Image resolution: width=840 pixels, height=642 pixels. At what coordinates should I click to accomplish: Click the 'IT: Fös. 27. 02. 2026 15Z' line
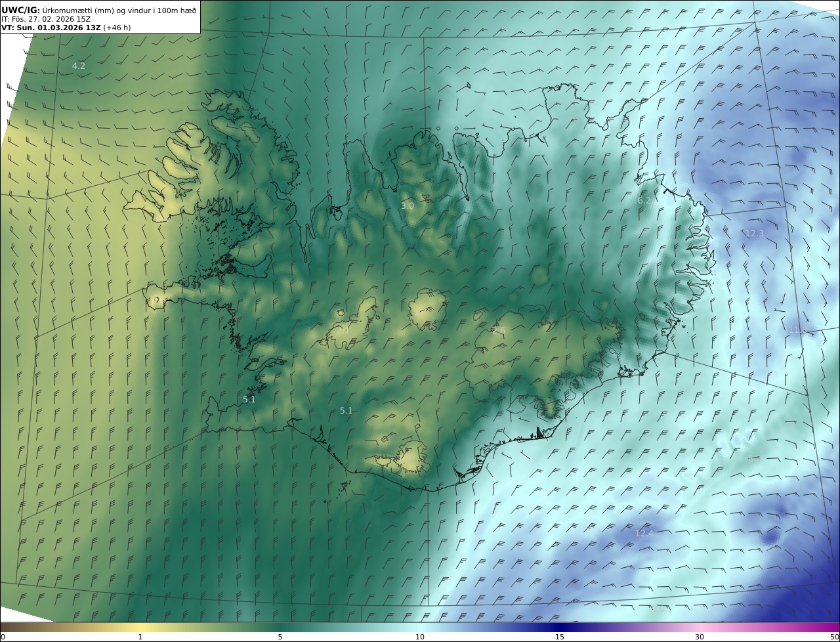46,19
